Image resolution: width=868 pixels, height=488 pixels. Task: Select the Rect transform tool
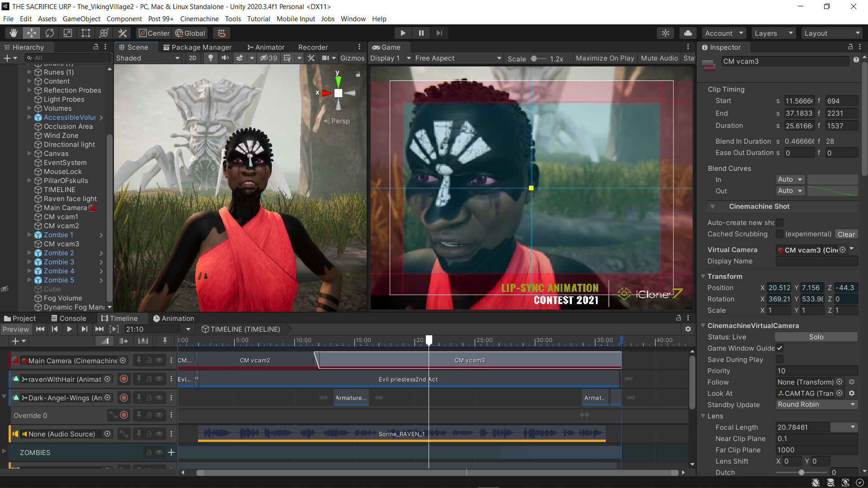coord(86,33)
